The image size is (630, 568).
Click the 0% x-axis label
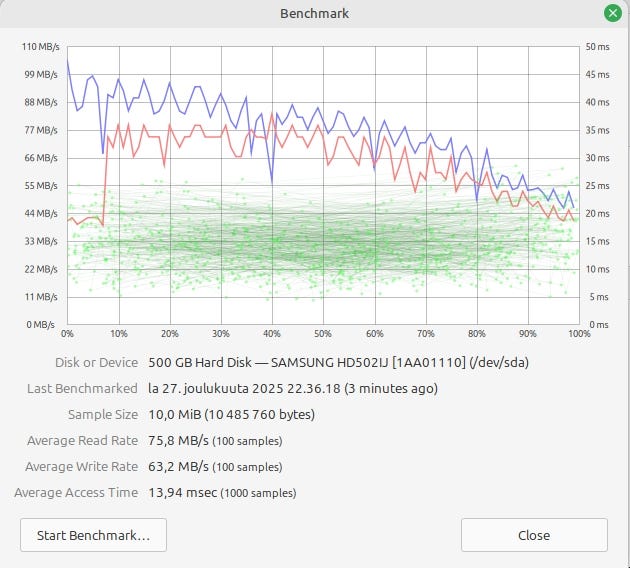(x=68, y=334)
